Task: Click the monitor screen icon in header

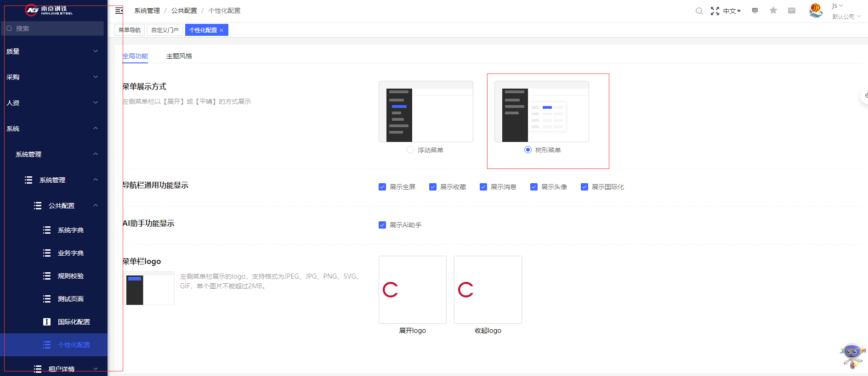Action: point(755,11)
